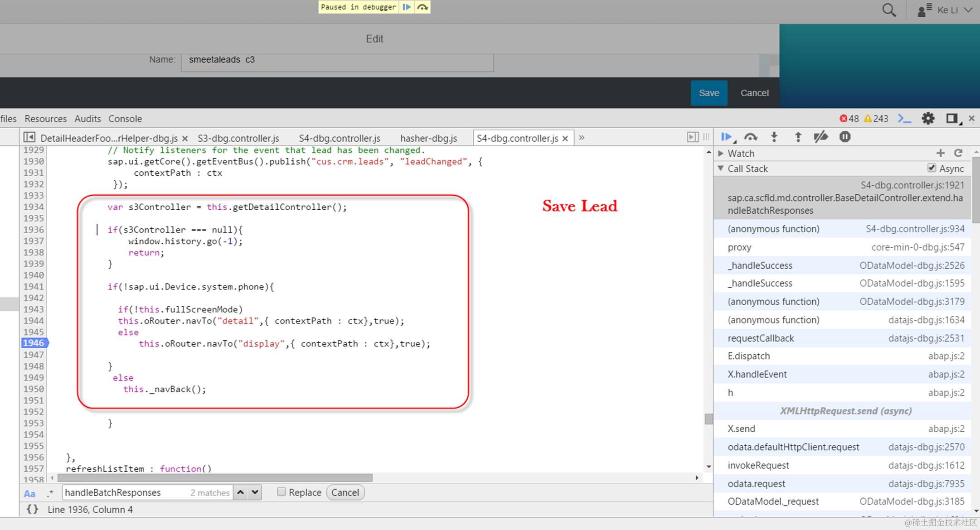Deactivate breakpoints icon
This screenshot has height=530, width=980.
[821, 137]
